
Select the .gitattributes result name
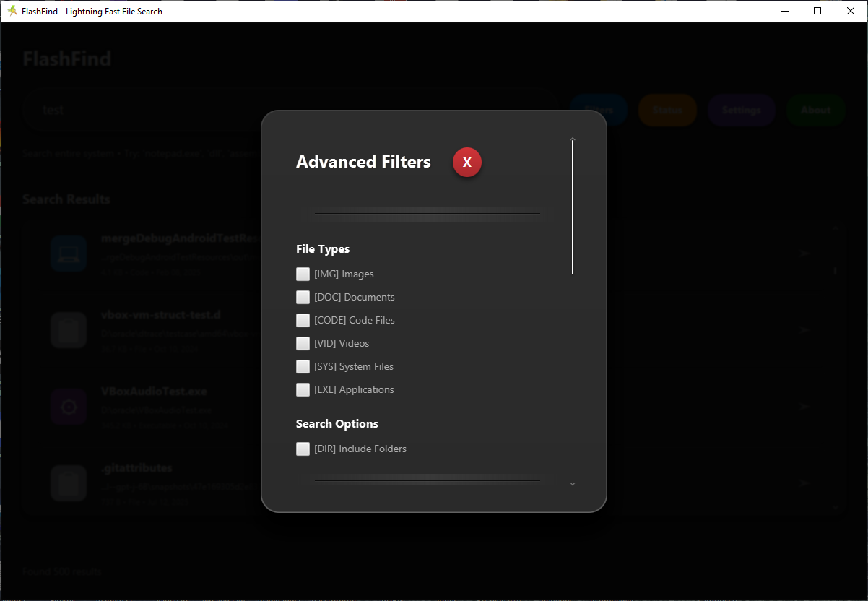click(x=137, y=468)
